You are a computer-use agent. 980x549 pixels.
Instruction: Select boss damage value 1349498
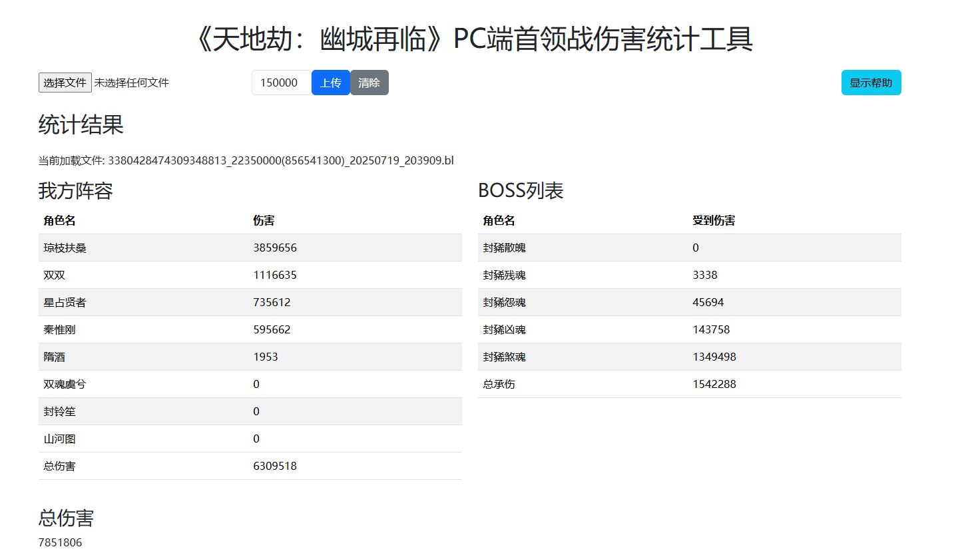714,357
